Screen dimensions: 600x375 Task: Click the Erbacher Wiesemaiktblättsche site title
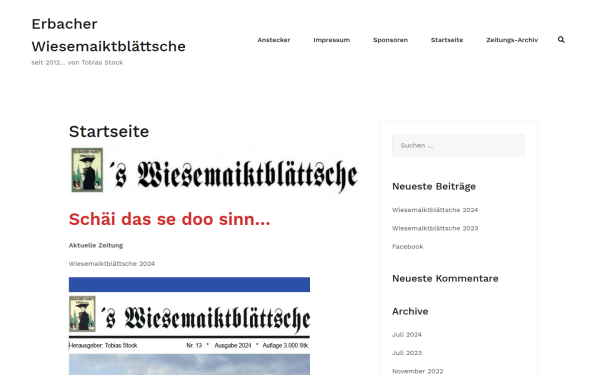(108, 35)
